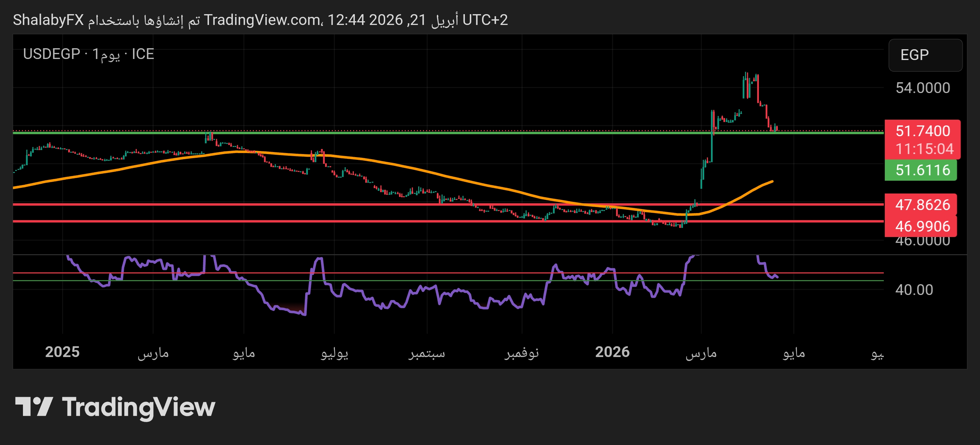Click the 54.0000 price axis label
Image resolution: width=980 pixels, height=445 pixels.
tap(922, 88)
